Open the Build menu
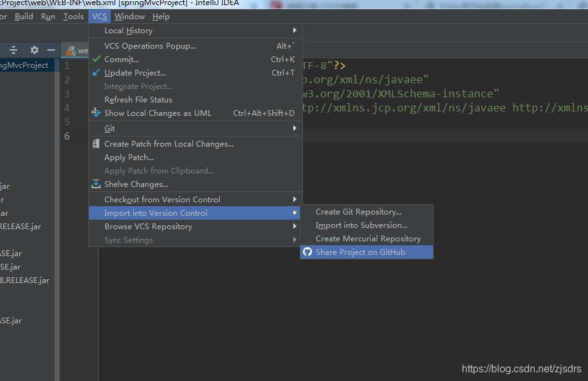588x381 pixels. (24, 17)
